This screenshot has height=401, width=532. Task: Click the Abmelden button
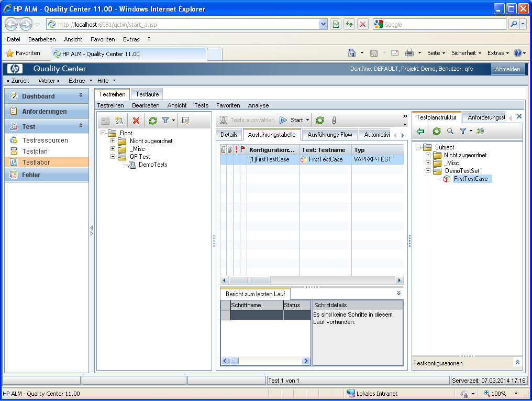tap(507, 69)
